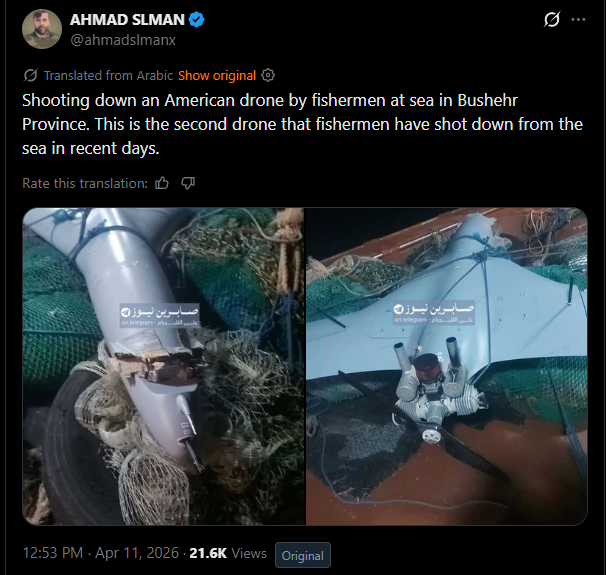Viewport: 606px width, 575px height.
Task: Open translation settings gear icon
Action: (x=268, y=75)
